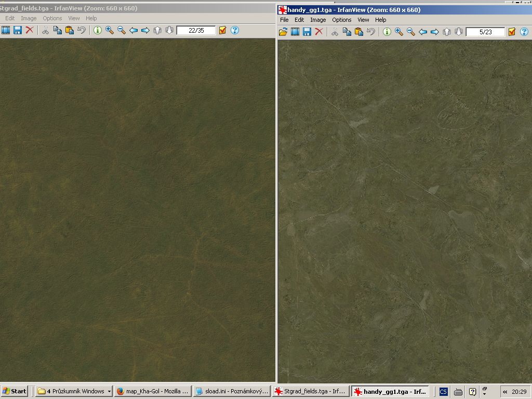Screen dimensions: 532x399
Task: Open IrfanView settings in Stgrad_fields window
Action: 222,30
